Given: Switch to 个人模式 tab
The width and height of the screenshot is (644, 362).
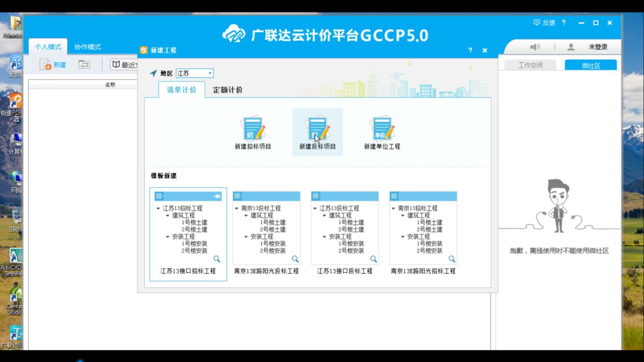Looking at the screenshot, I should coord(48,47).
